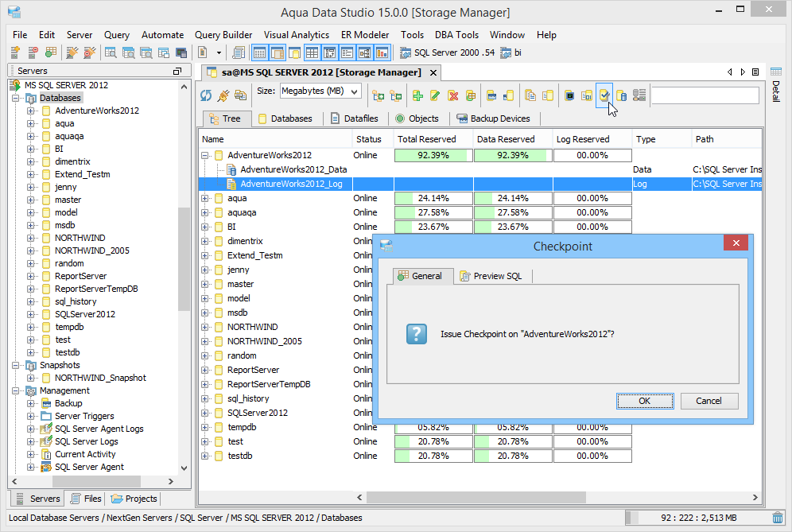792x532 pixels.
Task: Click the pencil edit icon in Storage Manager toolbar
Action: point(436,95)
